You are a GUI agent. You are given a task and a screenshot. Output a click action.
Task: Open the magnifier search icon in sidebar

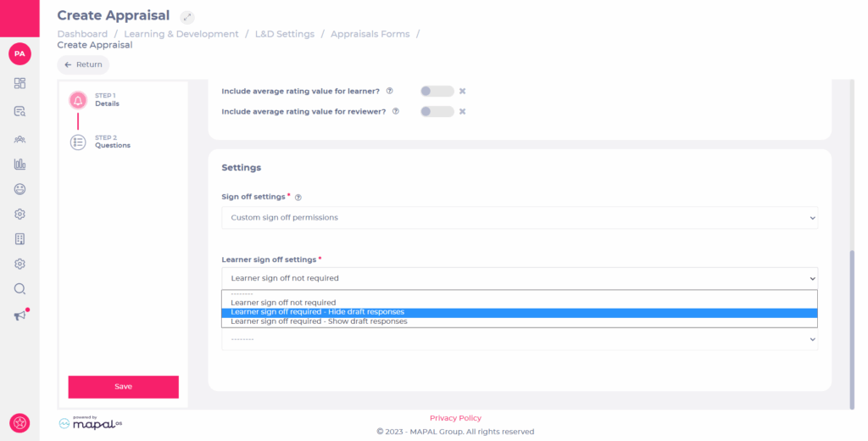[x=20, y=288]
